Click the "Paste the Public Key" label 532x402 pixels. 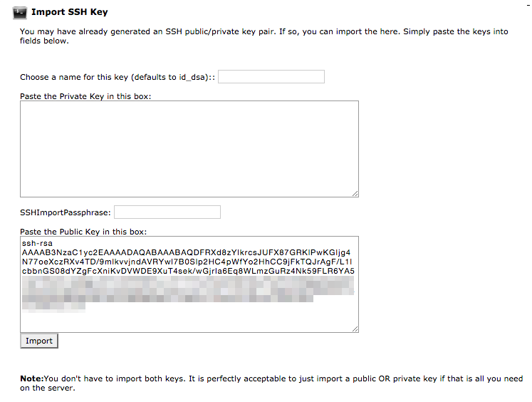coord(84,232)
